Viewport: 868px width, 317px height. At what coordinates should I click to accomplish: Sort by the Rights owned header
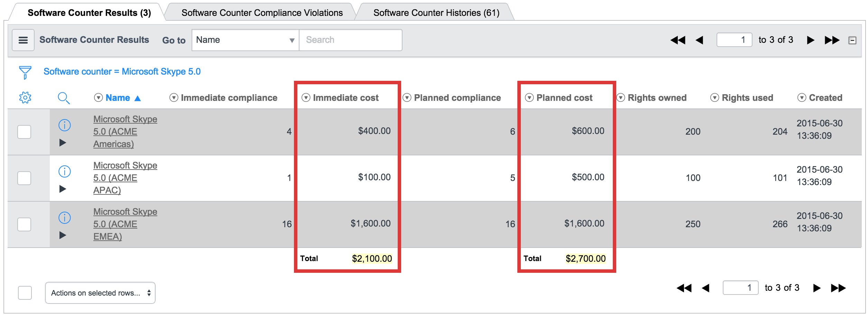click(657, 98)
